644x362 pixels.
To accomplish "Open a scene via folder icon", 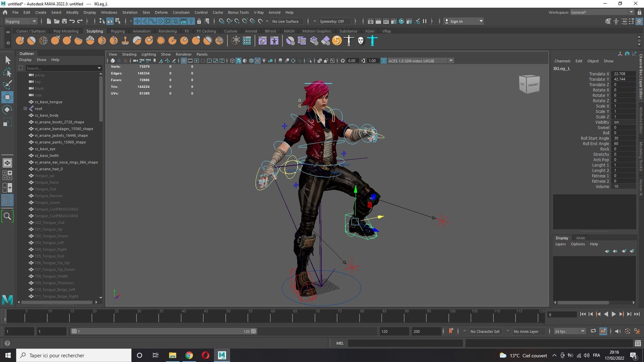I will tap(56, 21).
